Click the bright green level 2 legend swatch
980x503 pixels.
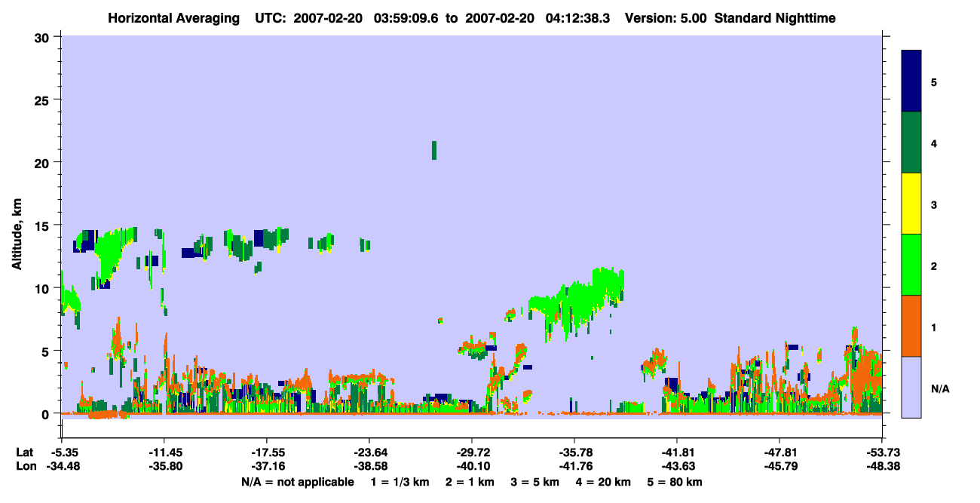pos(911,265)
